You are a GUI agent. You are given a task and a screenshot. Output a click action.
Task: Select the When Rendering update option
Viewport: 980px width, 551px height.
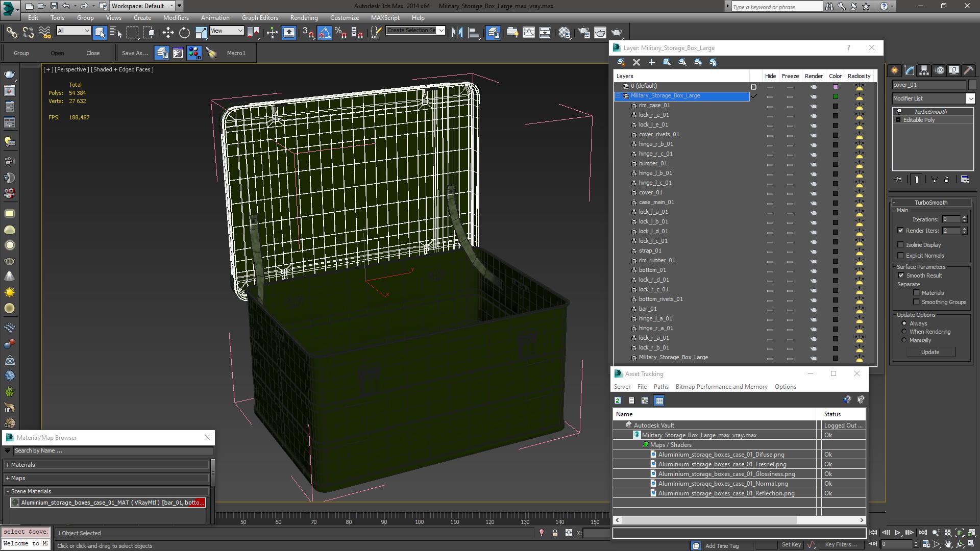904,332
